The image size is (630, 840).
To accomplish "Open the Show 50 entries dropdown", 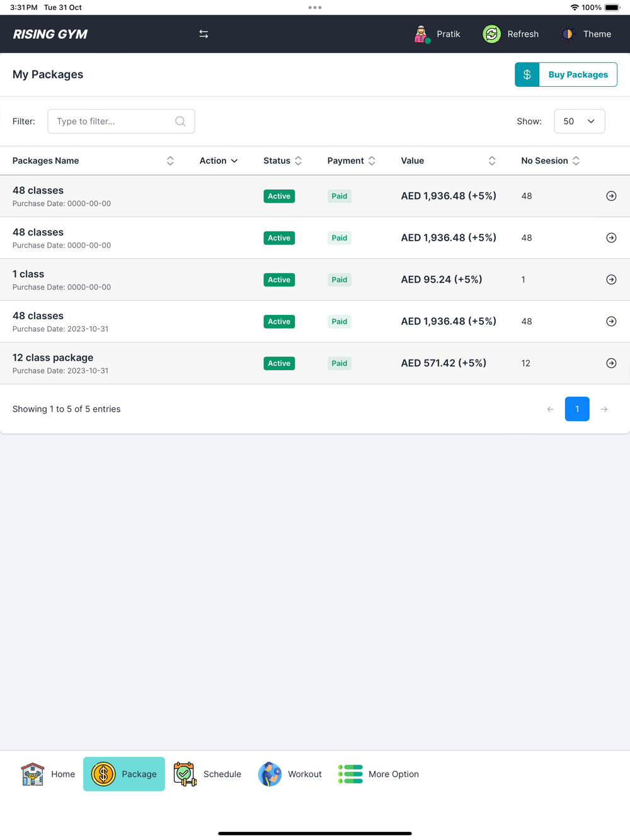I will pos(580,121).
